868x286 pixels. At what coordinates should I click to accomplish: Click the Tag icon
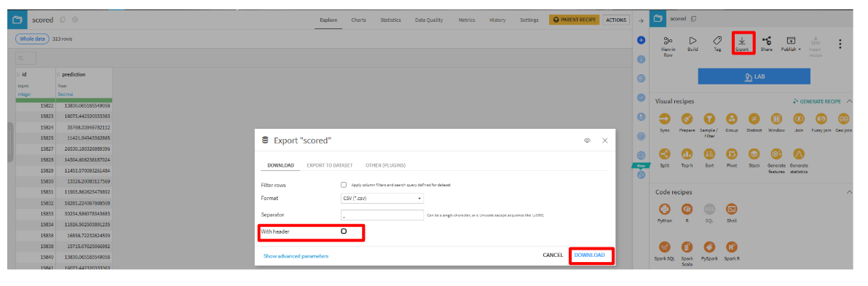pyautogui.click(x=717, y=43)
